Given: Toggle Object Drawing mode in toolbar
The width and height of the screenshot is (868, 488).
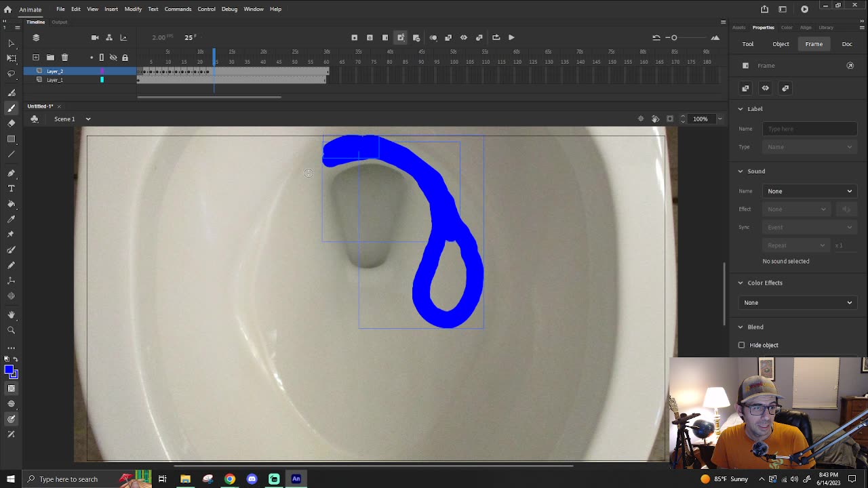Looking at the screenshot, I should [11, 388].
